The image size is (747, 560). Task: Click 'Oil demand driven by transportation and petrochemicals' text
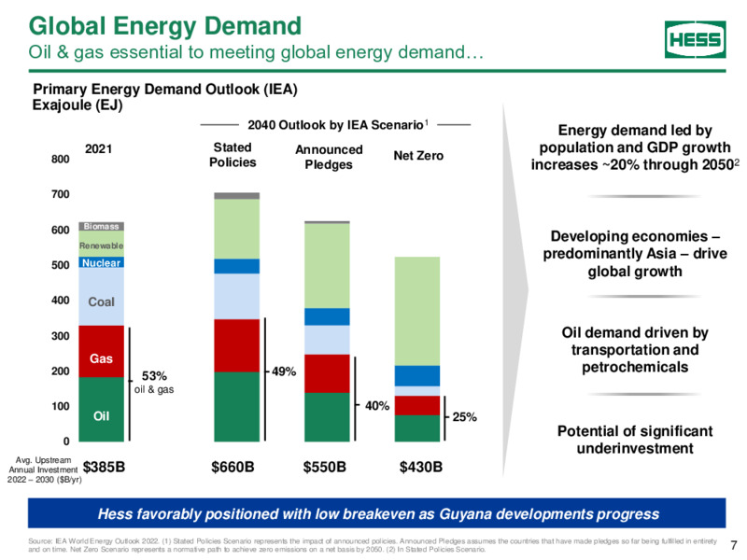635,349
